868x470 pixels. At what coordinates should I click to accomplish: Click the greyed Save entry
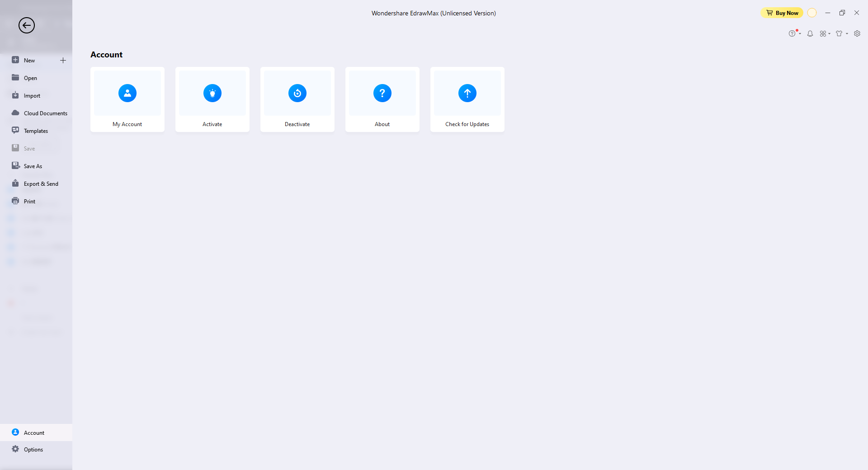[36, 148]
